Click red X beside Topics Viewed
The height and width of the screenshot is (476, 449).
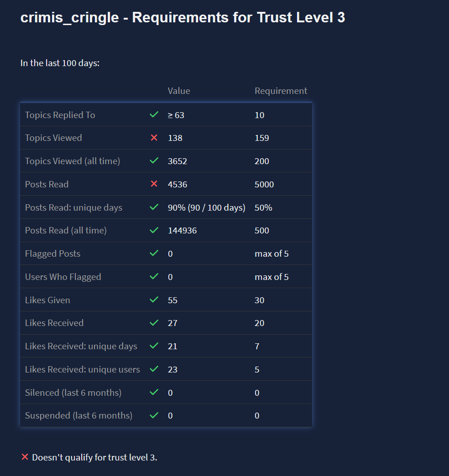pyautogui.click(x=154, y=138)
